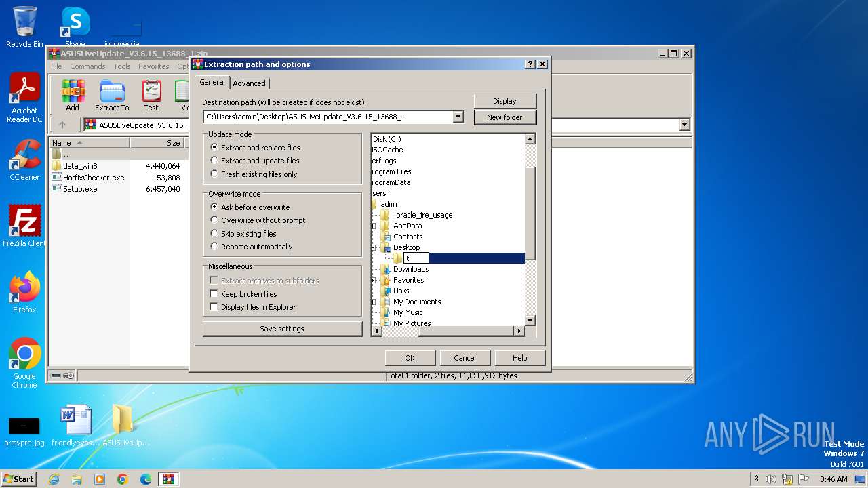Select armypre.jpg desktop file
Screen dimensions: 868x488
[24, 431]
